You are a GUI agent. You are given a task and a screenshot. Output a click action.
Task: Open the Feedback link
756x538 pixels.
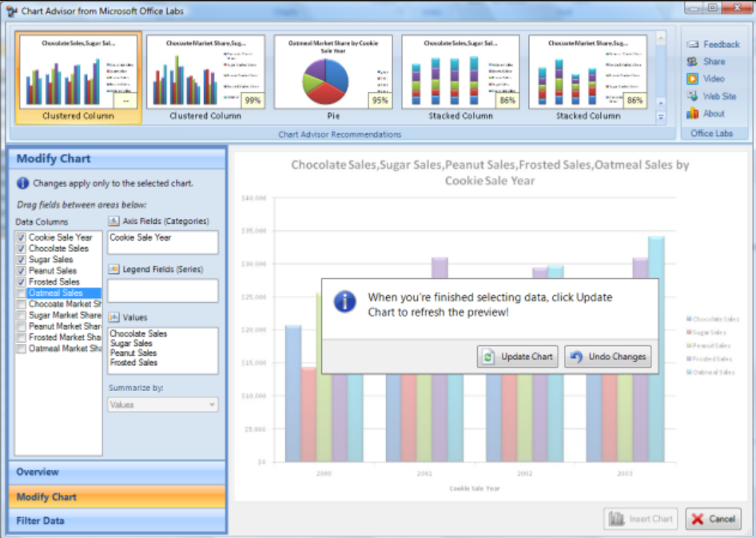722,44
